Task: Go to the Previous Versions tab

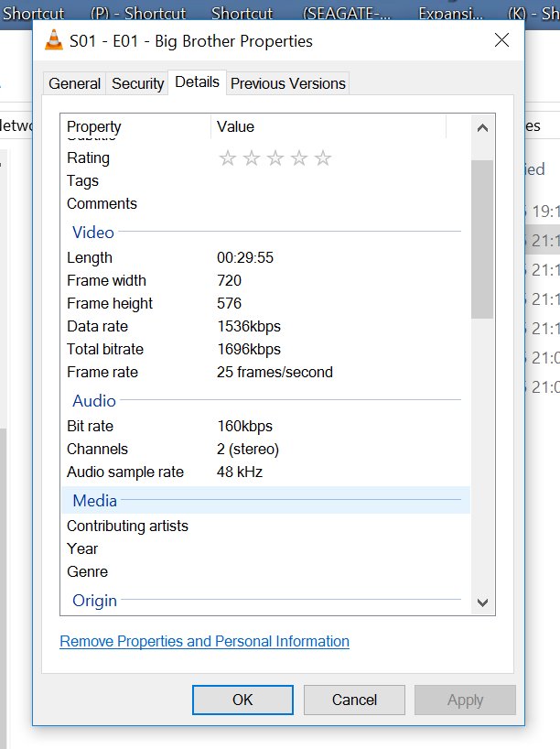Action: 287,83
